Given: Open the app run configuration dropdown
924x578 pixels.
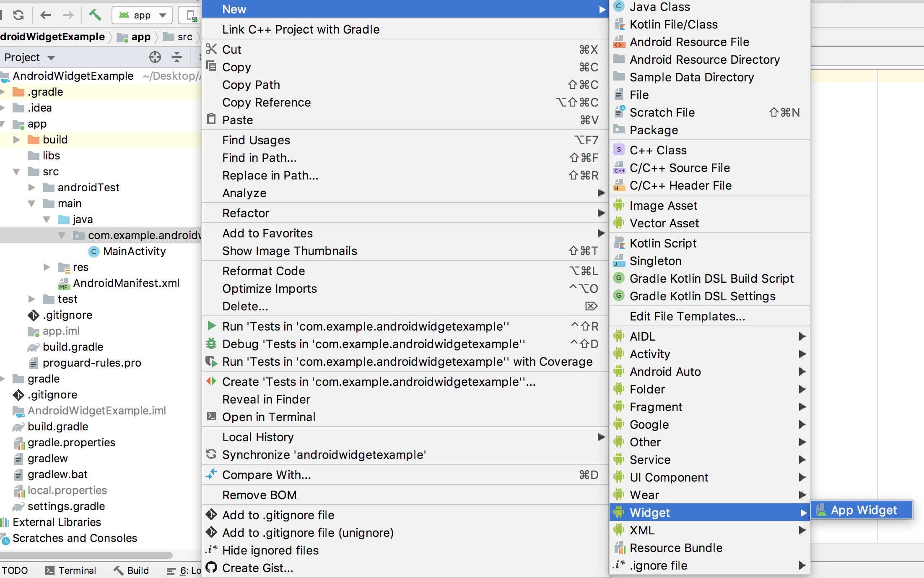Looking at the screenshot, I should [142, 15].
